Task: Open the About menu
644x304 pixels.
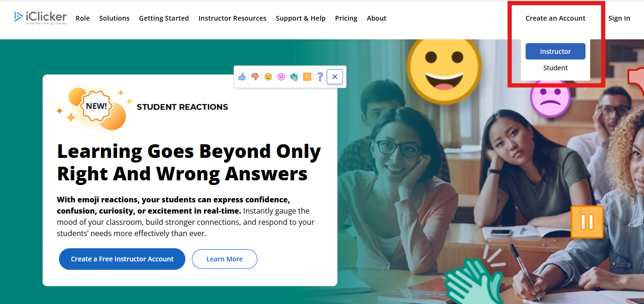Action: tap(377, 18)
